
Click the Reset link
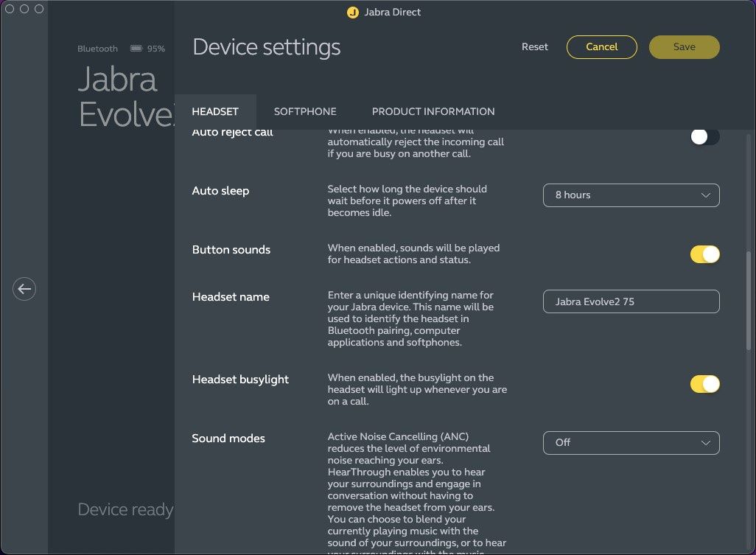pyautogui.click(x=535, y=46)
